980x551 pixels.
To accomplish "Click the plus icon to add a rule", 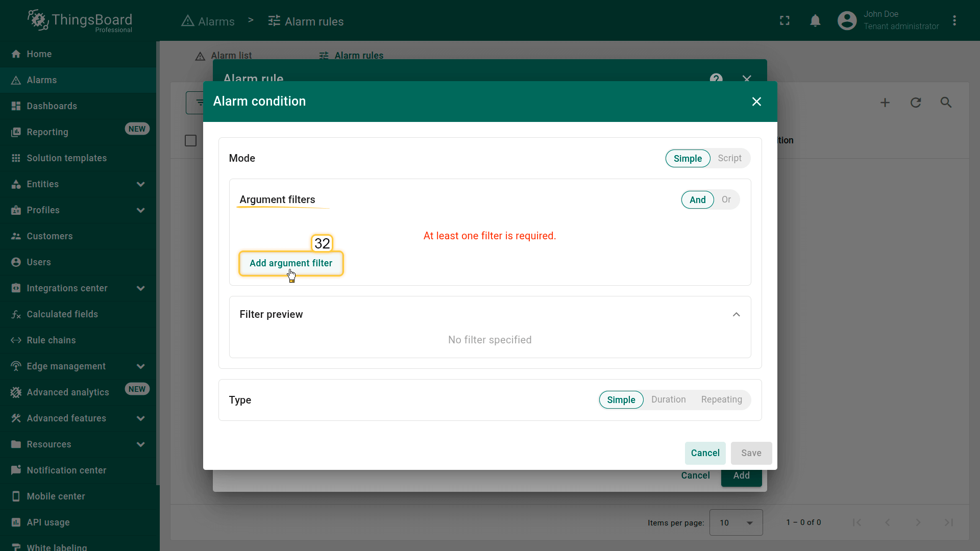I will click(885, 103).
